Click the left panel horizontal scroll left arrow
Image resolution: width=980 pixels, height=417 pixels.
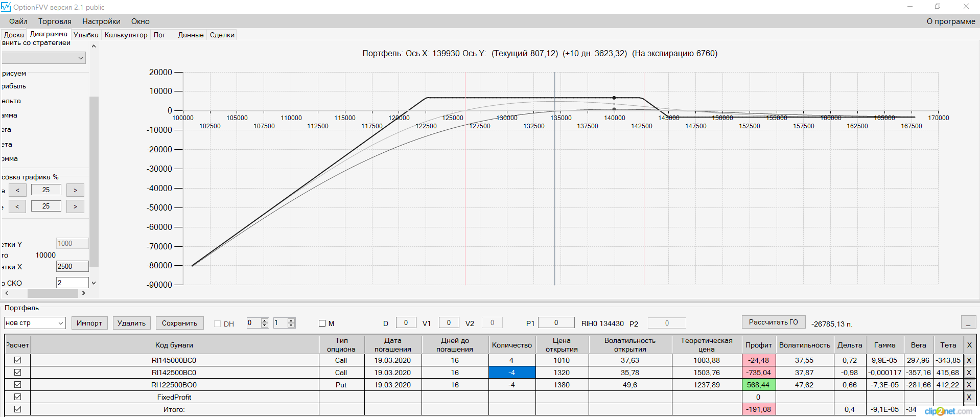(x=7, y=293)
